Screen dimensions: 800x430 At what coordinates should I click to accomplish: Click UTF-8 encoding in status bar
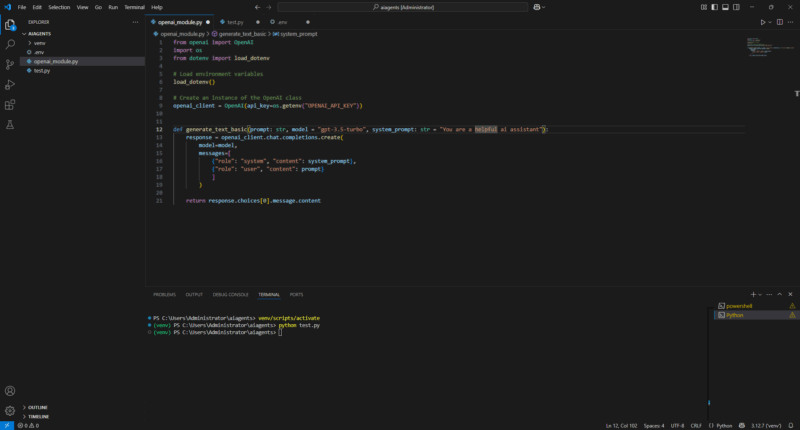677,425
